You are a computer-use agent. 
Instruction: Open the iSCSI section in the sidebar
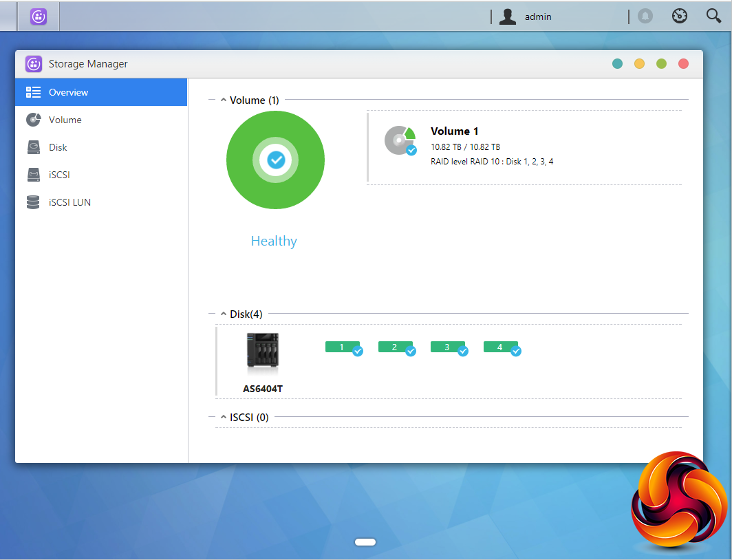coord(101,175)
